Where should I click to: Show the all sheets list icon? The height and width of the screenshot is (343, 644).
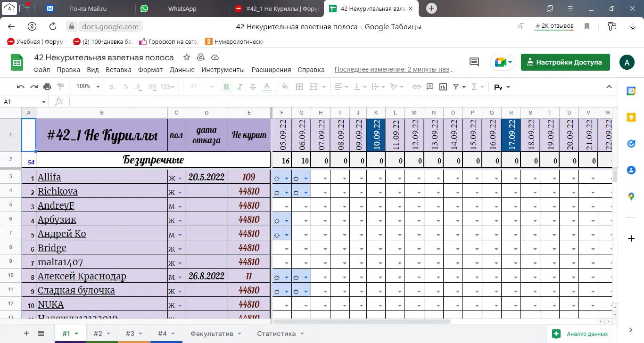[x=41, y=334]
